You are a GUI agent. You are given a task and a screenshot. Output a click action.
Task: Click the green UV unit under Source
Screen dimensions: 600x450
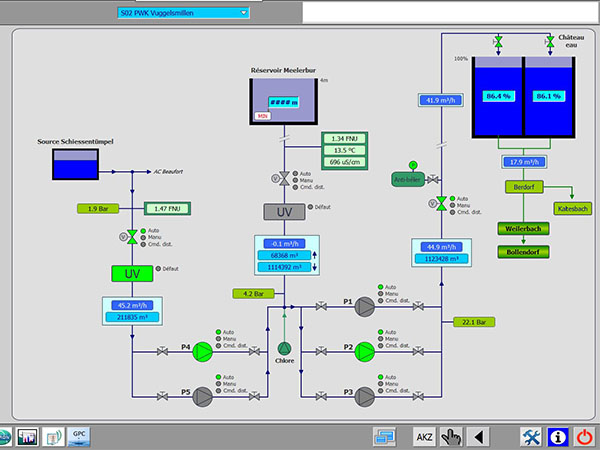[132, 274]
